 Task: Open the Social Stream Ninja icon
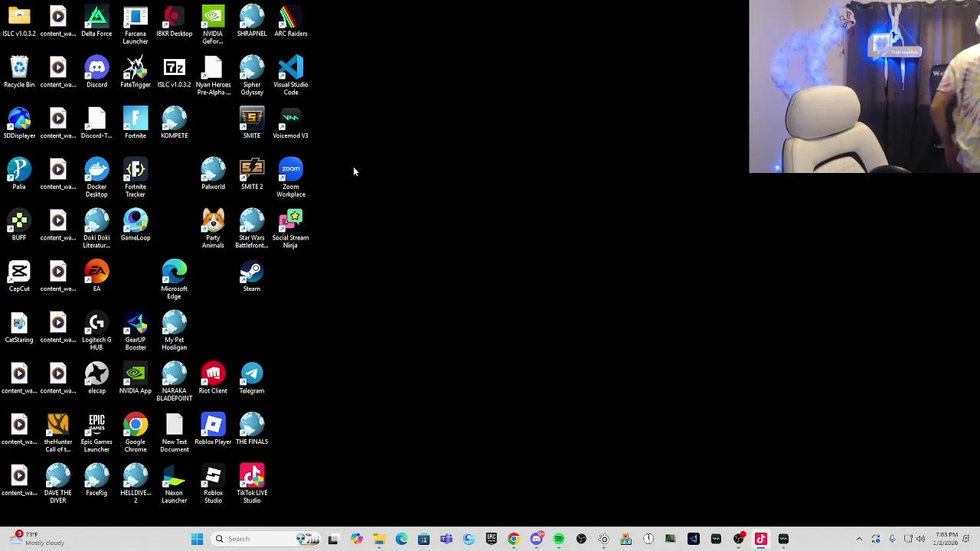point(291,229)
